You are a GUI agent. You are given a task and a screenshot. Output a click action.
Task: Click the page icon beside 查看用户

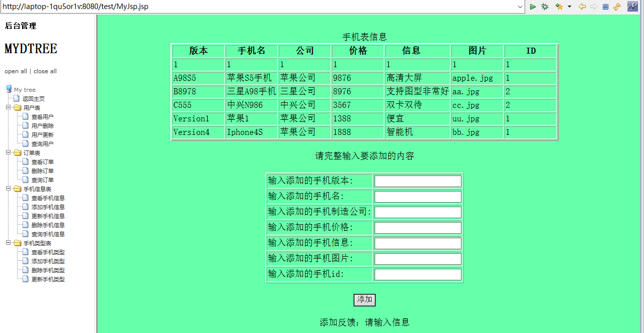pyautogui.click(x=26, y=116)
